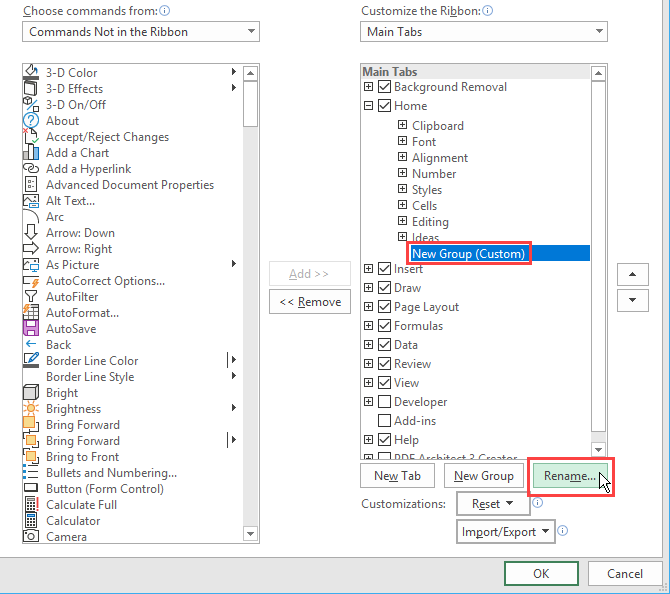The image size is (670, 594).
Task: Toggle the Page Layout checkbox
Action: 385,307
